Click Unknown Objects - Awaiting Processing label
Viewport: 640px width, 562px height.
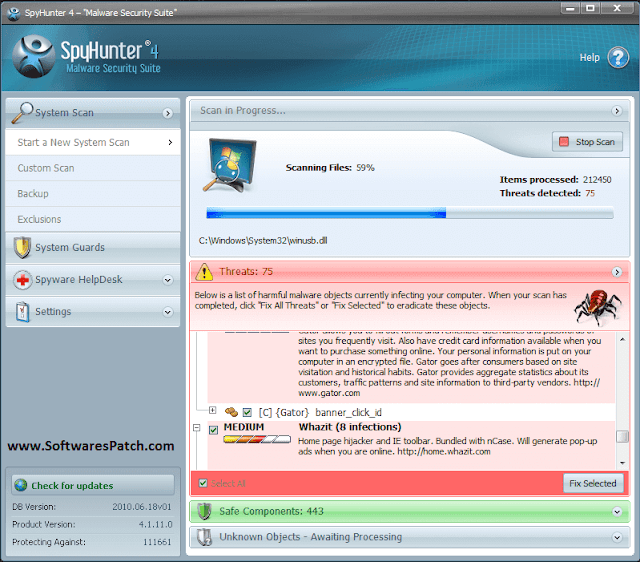(x=311, y=537)
